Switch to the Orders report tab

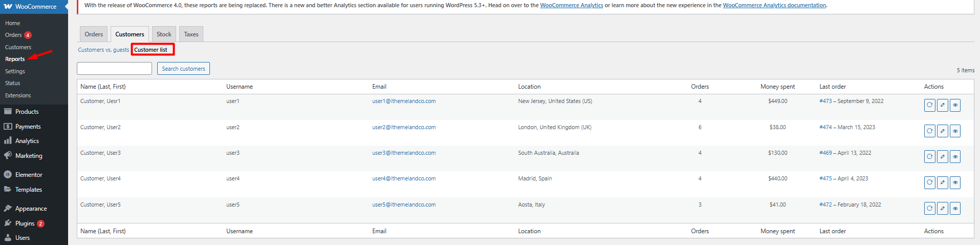[x=94, y=34]
